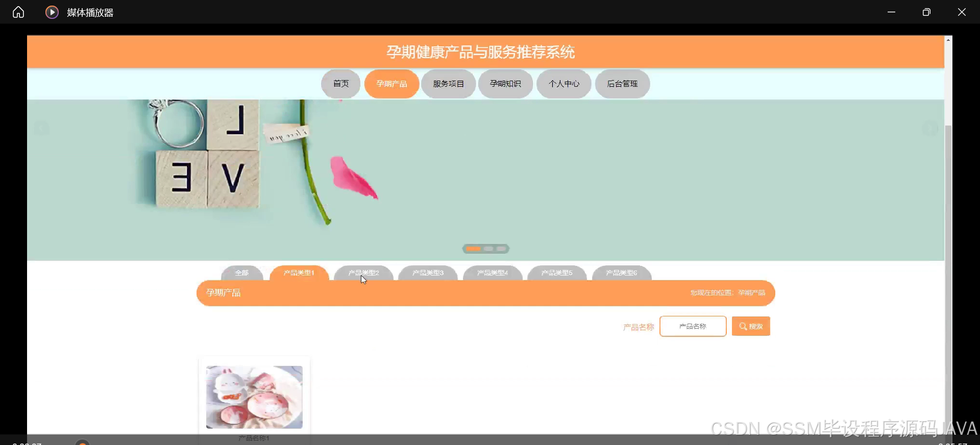Click the 孕期健康产品与服务推荐系统 site title
Screen dimensions: 980x445
click(x=480, y=52)
